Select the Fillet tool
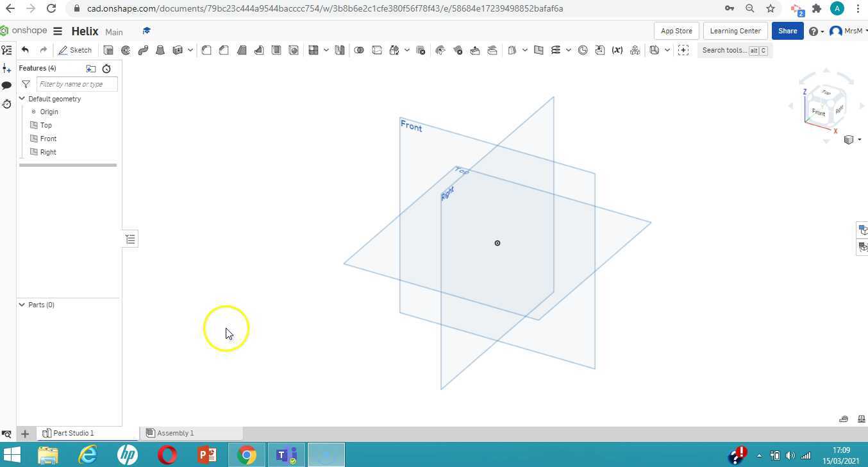This screenshot has width=868, height=467. (206, 50)
